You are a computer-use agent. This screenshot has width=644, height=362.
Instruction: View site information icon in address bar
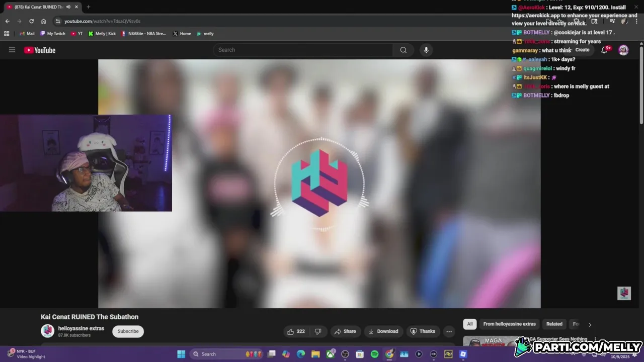pos(58,21)
